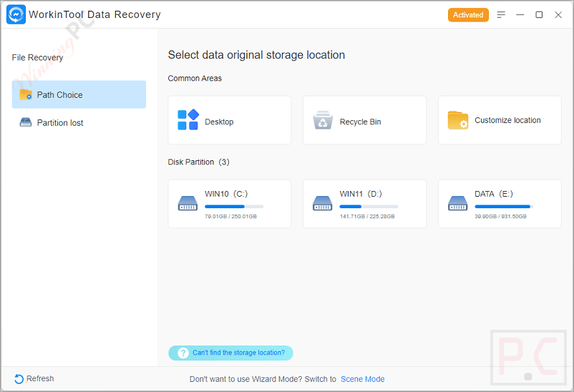Click the WIN10 (C:) usage bar
The height and width of the screenshot is (392, 574).
[234, 207]
